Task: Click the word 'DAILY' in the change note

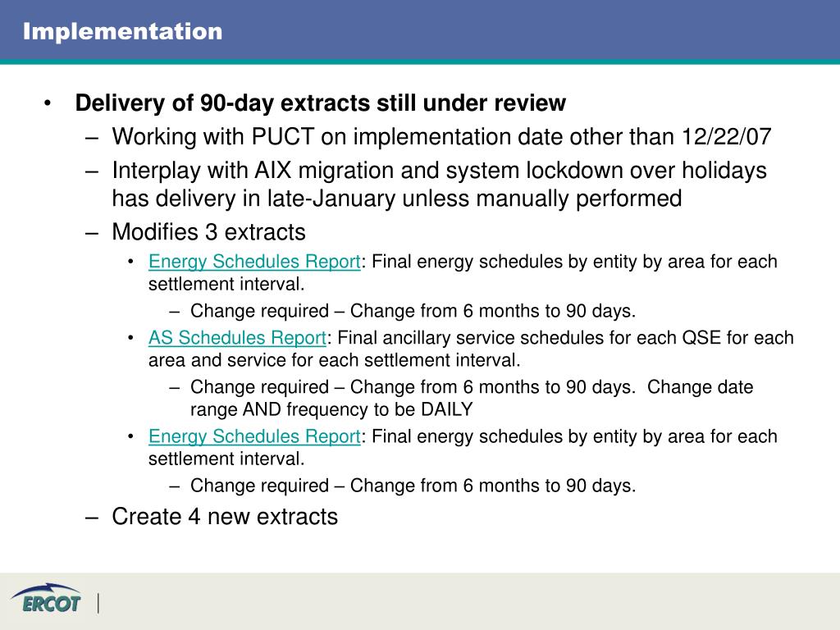Action: click(x=447, y=409)
